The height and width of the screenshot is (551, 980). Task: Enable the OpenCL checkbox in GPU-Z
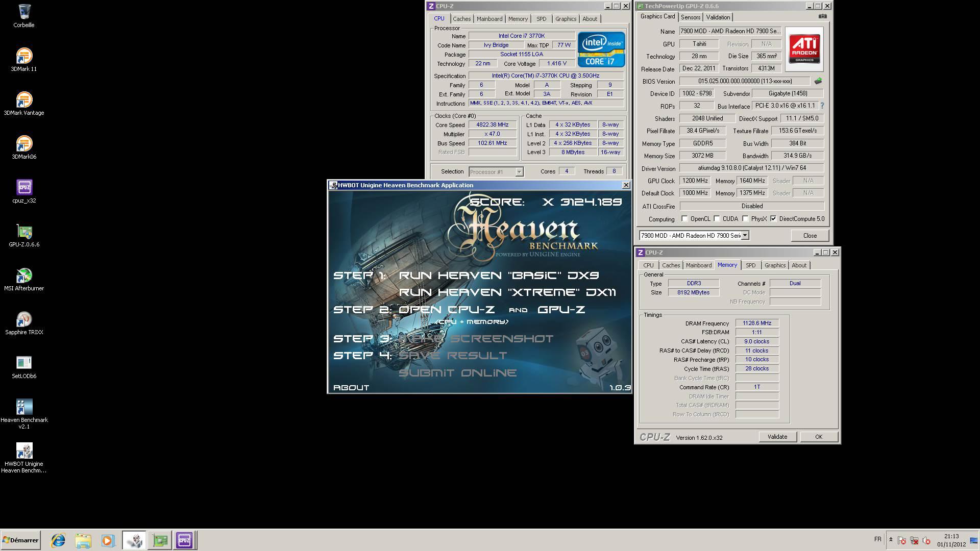pos(684,219)
